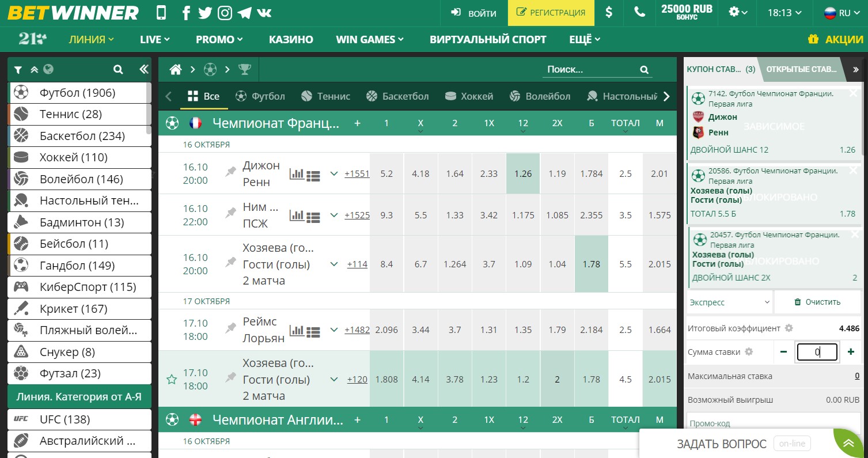Click the РЕГИСТРАЦИЯ button
This screenshot has width=868, height=458.
pyautogui.click(x=551, y=13)
